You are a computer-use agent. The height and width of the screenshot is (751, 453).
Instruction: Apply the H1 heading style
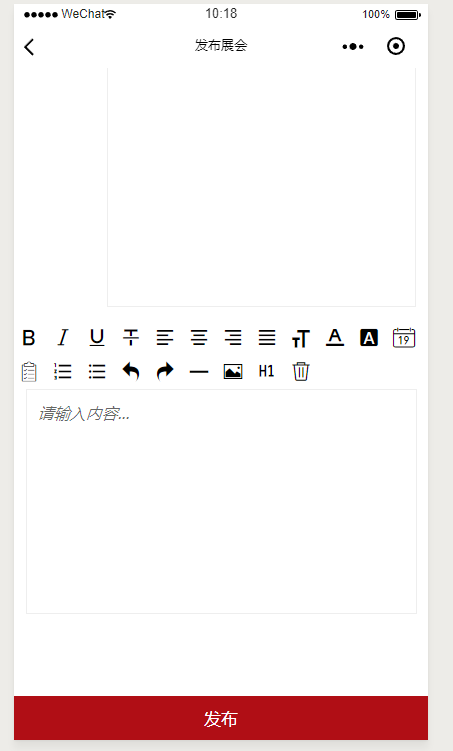pyautogui.click(x=266, y=371)
